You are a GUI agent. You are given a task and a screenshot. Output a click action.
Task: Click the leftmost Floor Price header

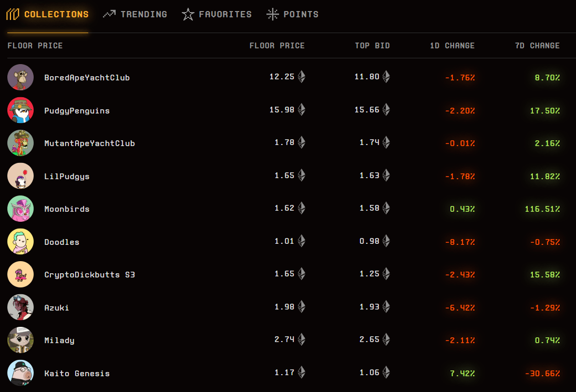pyautogui.click(x=35, y=46)
